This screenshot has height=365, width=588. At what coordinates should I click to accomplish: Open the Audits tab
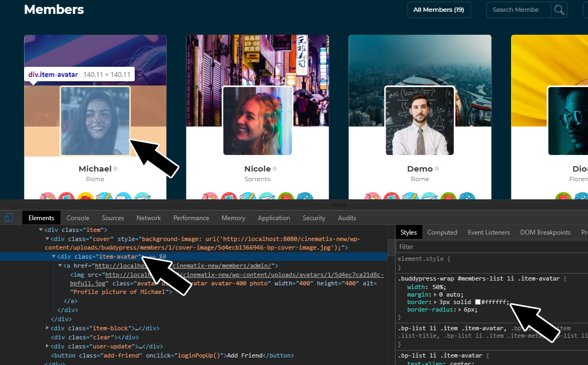pyautogui.click(x=347, y=218)
